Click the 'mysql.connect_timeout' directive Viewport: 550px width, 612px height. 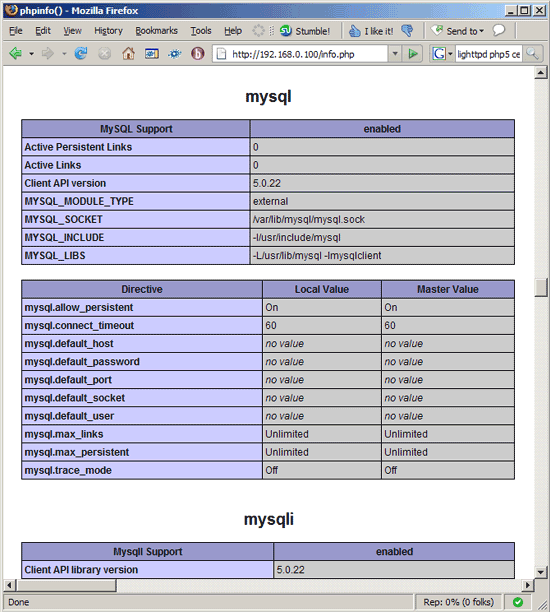click(79, 326)
